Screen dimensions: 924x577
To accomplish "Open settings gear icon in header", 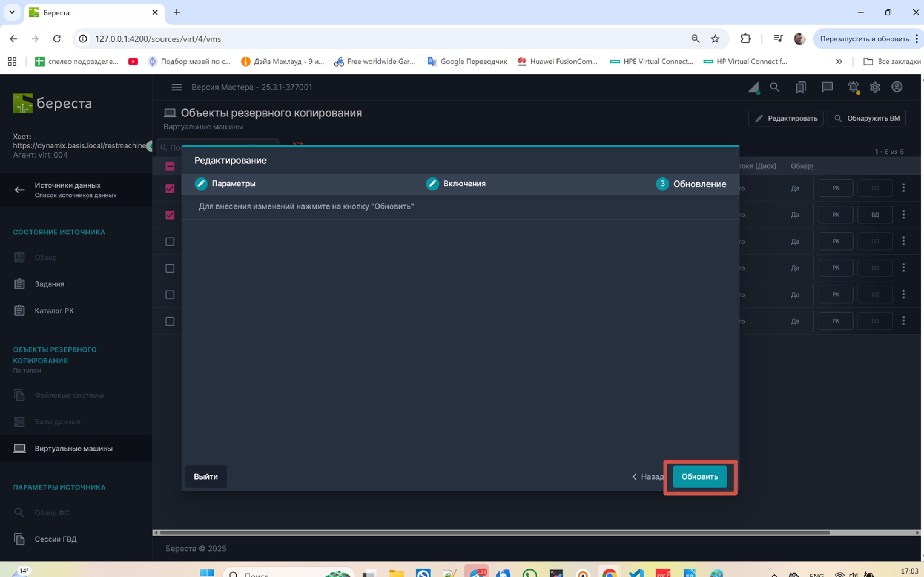I will coord(875,87).
